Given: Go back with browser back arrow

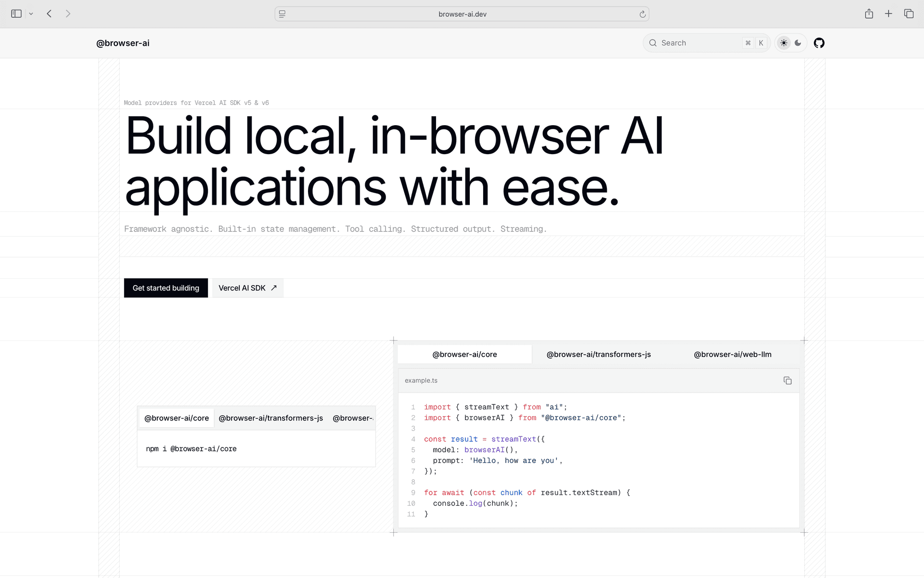Looking at the screenshot, I should (49, 13).
